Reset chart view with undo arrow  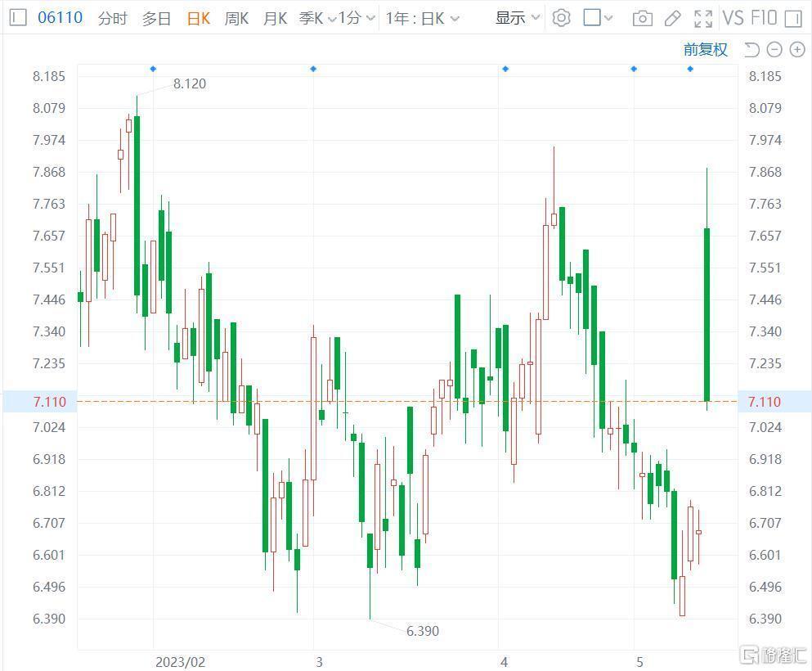click(752, 50)
